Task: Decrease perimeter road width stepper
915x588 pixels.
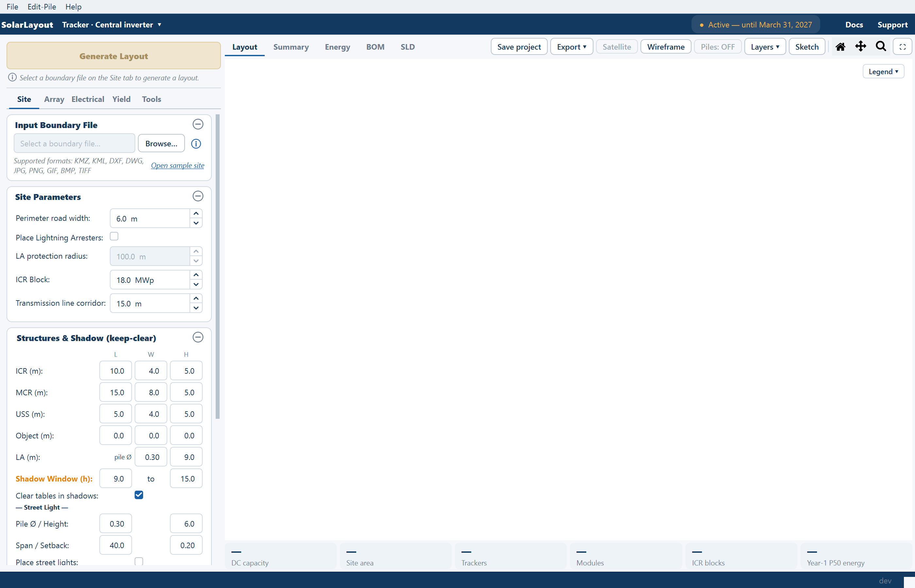Action: [x=196, y=223]
